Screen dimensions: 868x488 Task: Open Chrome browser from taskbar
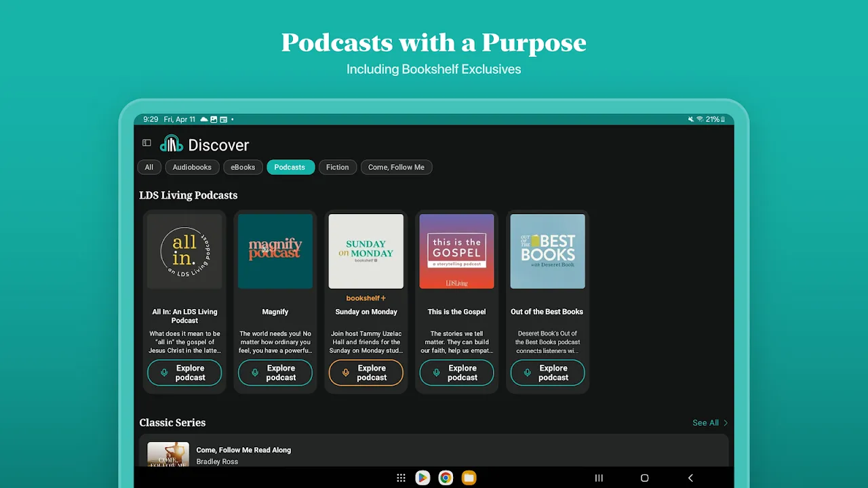point(446,478)
